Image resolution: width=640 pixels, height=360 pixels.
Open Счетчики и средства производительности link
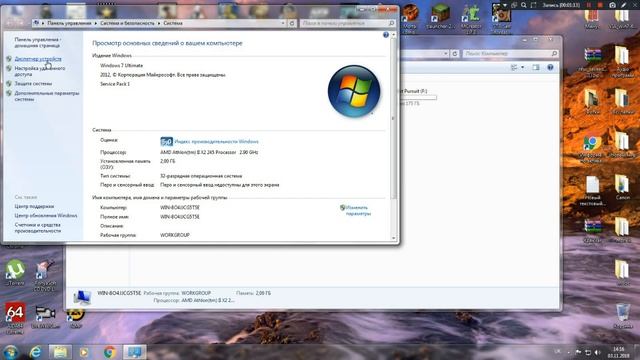click(38, 228)
